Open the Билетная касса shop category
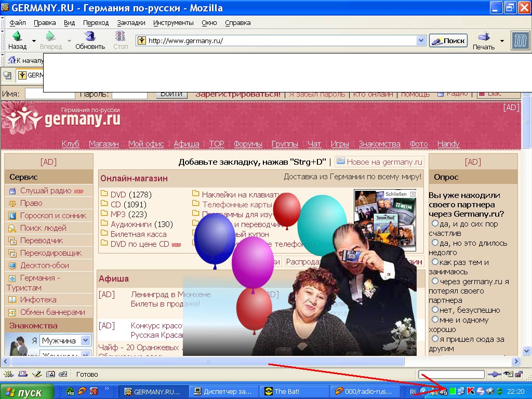This screenshot has width=532, height=399. point(138,234)
